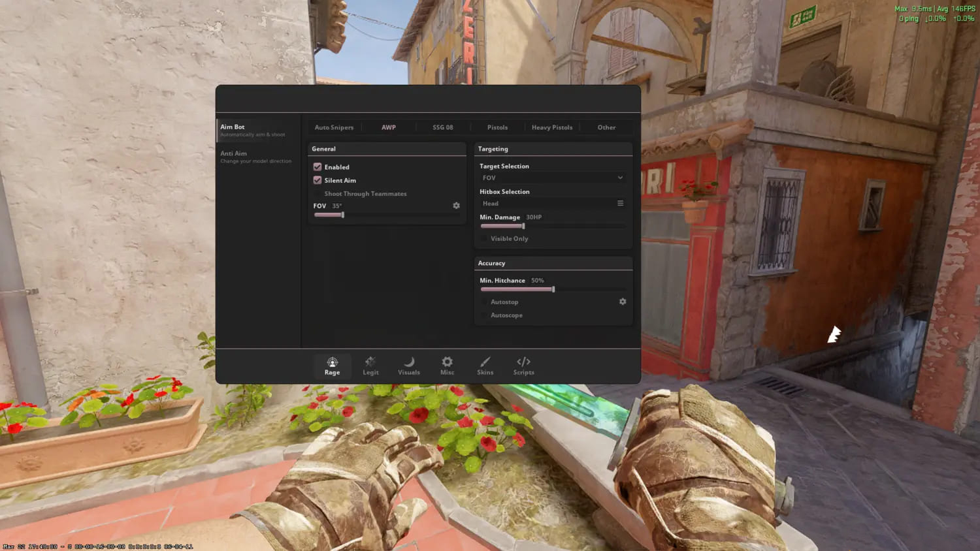The height and width of the screenshot is (551, 980).
Task: Enable Shoot Through Teammates
Action: point(318,194)
